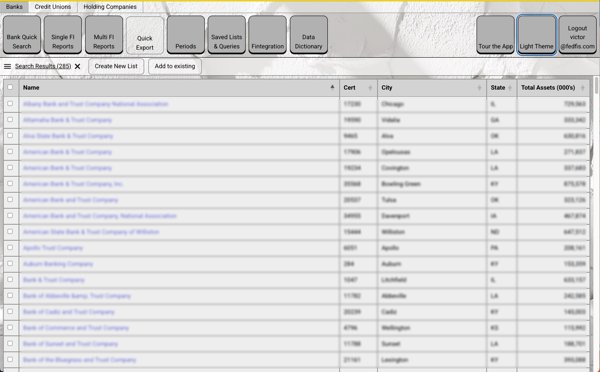
Task: Click Add to existing button
Action: [175, 66]
